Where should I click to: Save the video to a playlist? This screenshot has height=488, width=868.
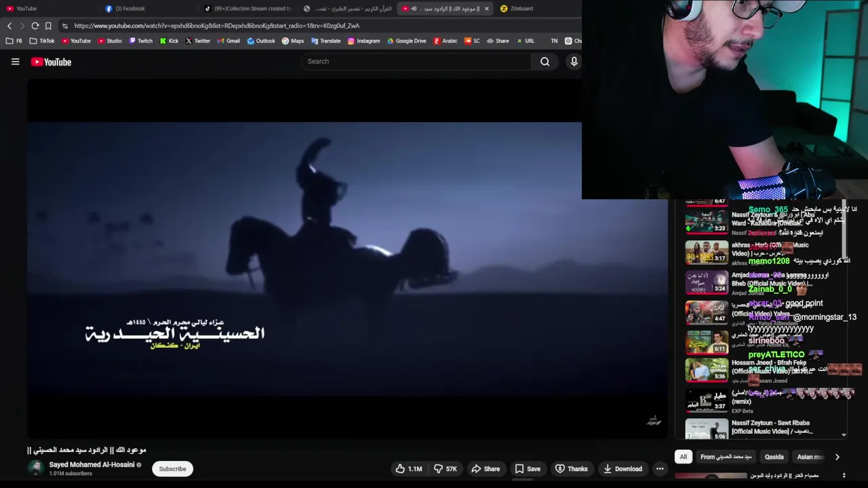pos(528,468)
